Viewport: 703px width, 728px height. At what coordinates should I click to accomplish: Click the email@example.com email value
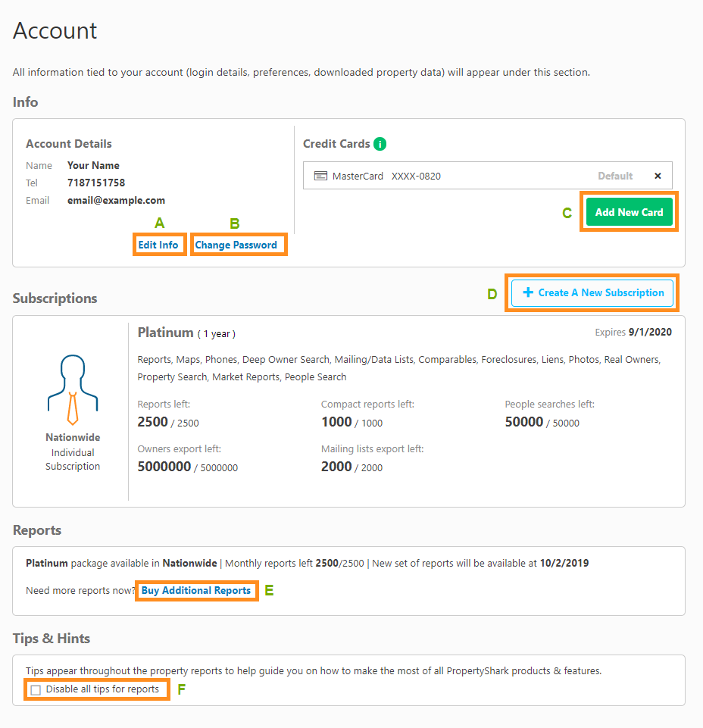coord(116,200)
